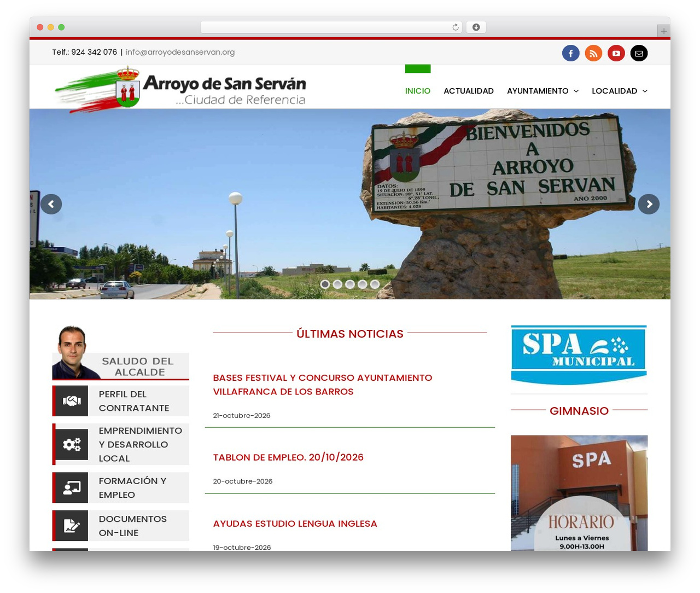The width and height of the screenshot is (700, 593).
Task: Open the YouTube channel icon
Action: pos(616,53)
